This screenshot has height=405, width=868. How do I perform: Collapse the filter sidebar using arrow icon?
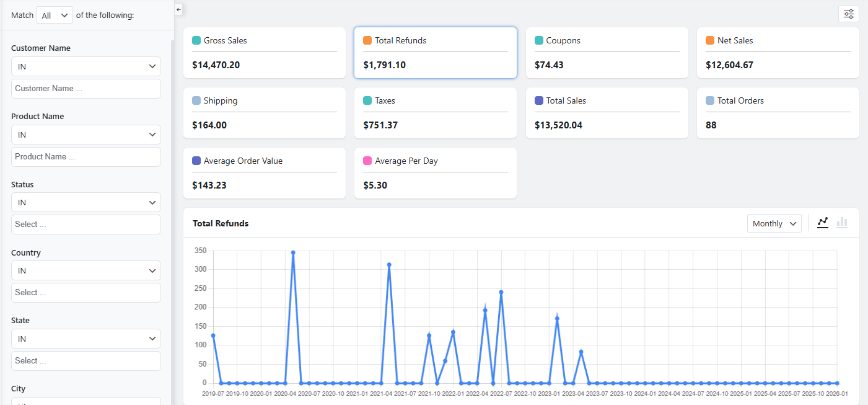coord(178,9)
